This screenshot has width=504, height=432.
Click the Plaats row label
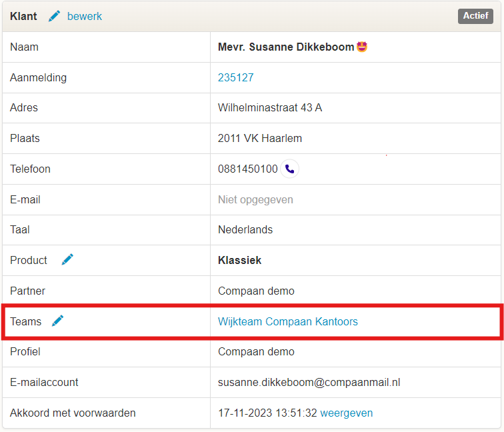pos(25,138)
